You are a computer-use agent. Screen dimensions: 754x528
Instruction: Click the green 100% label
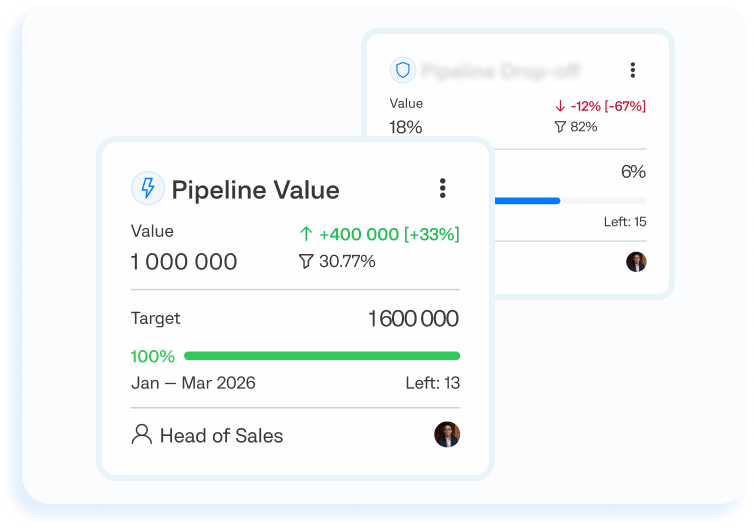point(153,356)
